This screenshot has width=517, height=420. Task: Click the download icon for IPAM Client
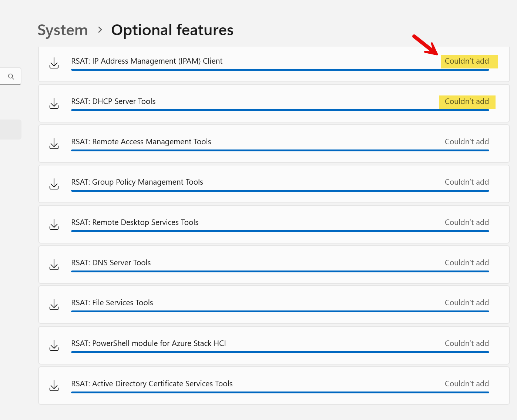pyautogui.click(x=54, y=63)
